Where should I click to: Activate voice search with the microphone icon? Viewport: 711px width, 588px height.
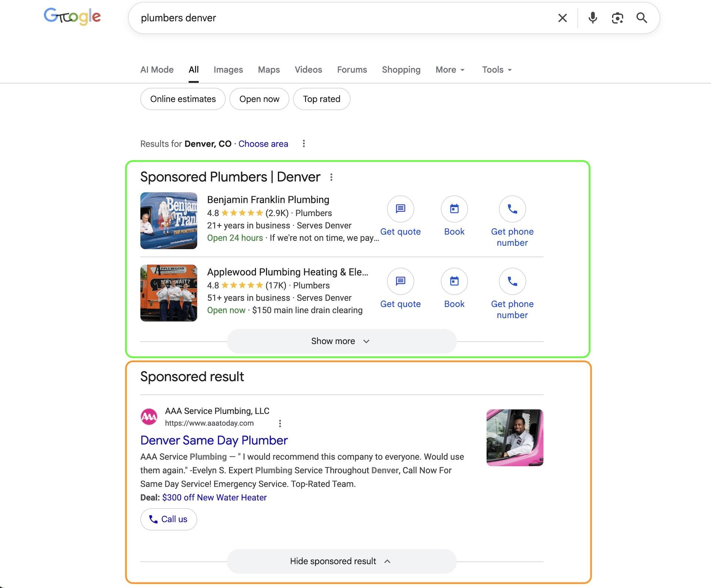592,18
